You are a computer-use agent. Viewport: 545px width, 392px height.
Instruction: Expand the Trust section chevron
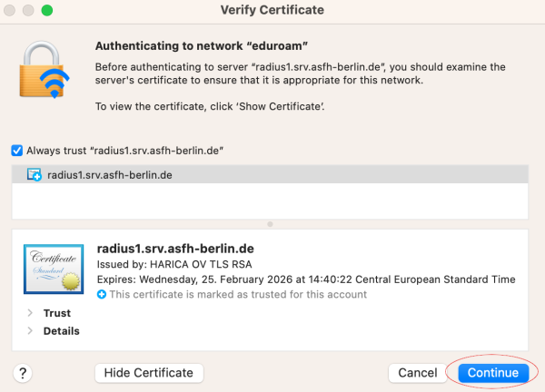(30, 313)
